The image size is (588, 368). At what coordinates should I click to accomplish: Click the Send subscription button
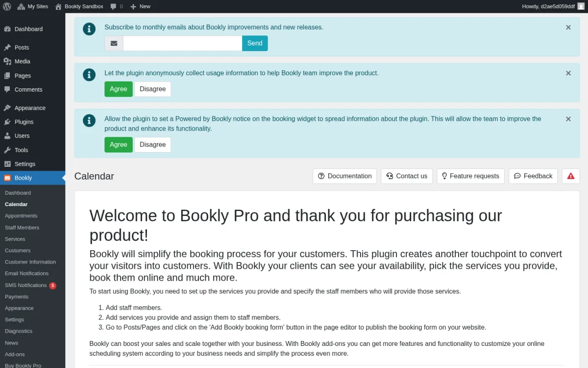tap(255, 43)
